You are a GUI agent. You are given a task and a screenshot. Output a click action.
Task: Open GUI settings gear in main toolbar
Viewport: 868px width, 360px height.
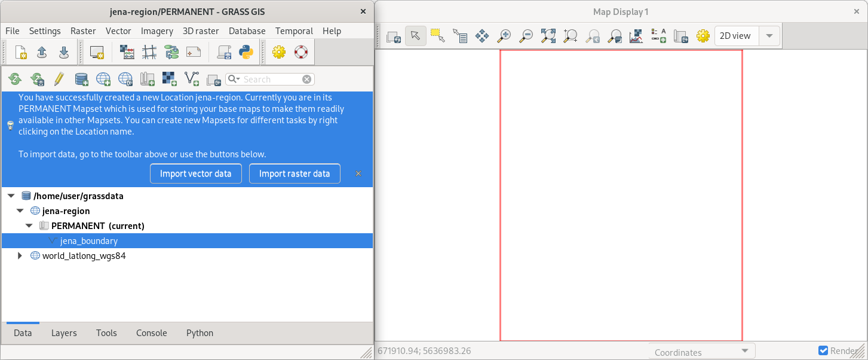pyautogui.click(x=279, y=53)
